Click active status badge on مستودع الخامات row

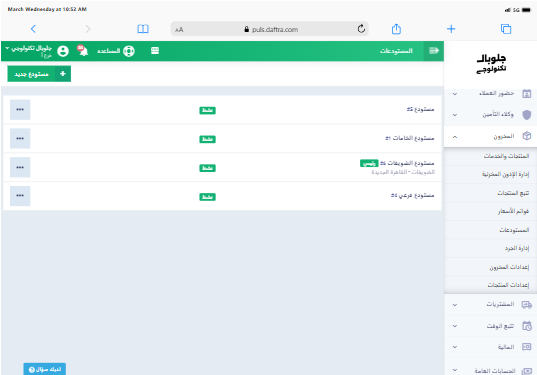[208, 139]
